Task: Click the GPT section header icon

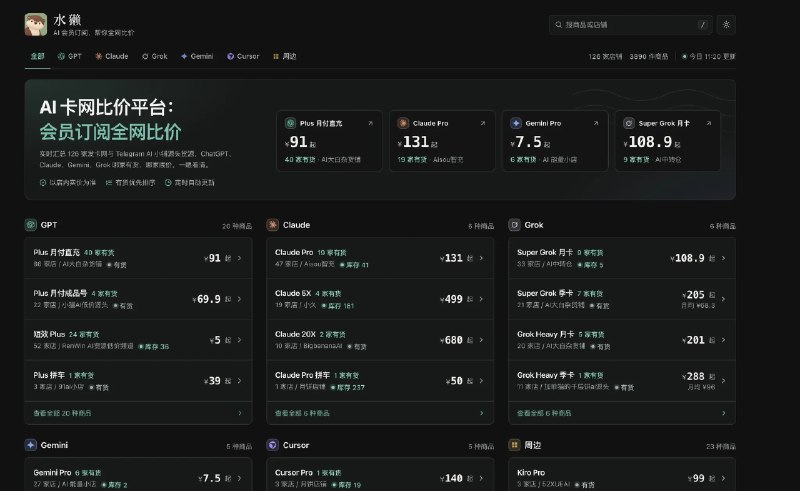Action: [x=31, y=225]
